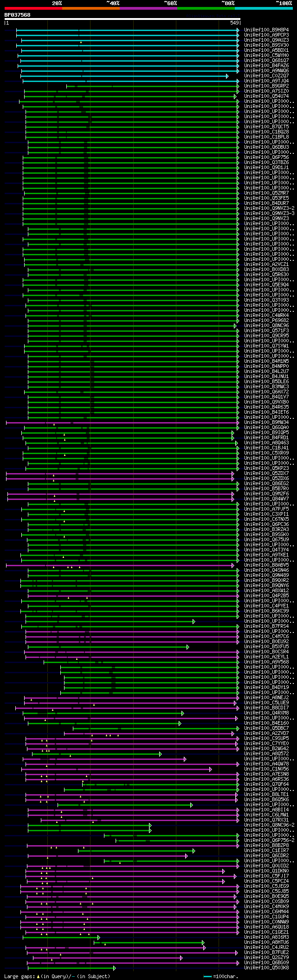Select label UniRef100_Q2GZY9
This screenshot has width=297, height=980.
point(266,958)
